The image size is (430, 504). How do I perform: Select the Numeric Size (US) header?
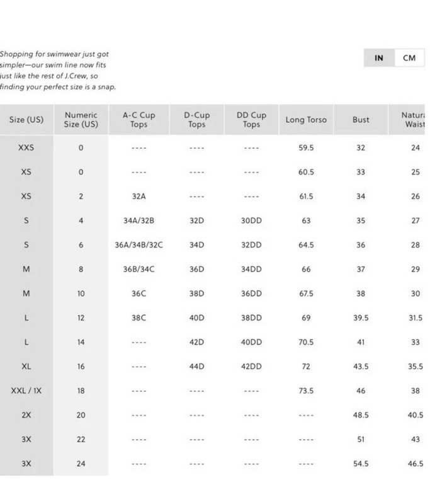[x=81, y=120]
